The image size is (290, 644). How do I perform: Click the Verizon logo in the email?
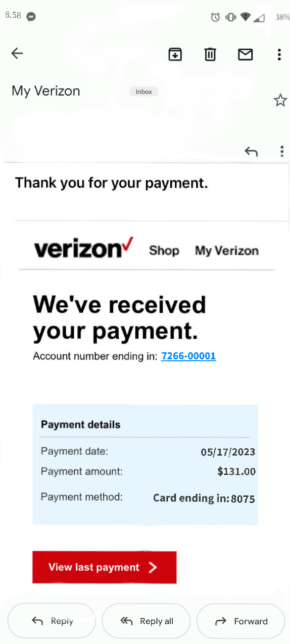pyautogui.click(x=83, y=249)
